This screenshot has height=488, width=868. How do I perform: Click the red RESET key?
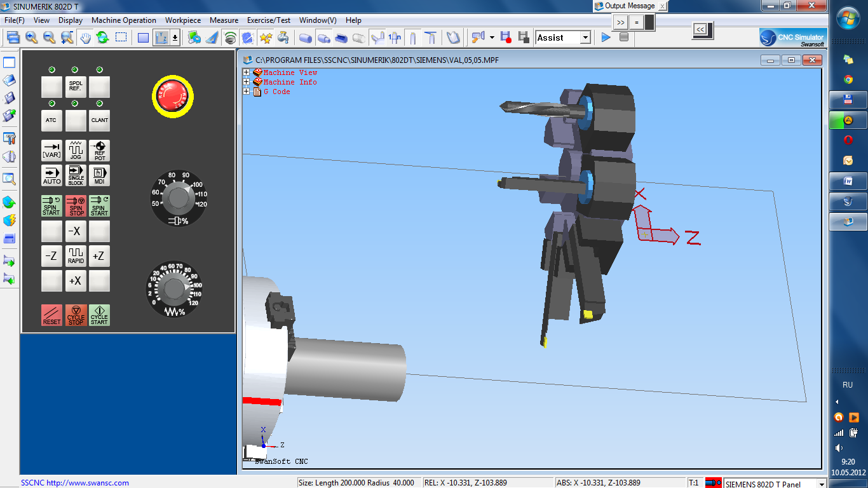pyautogui.click(x=51, y=315)
